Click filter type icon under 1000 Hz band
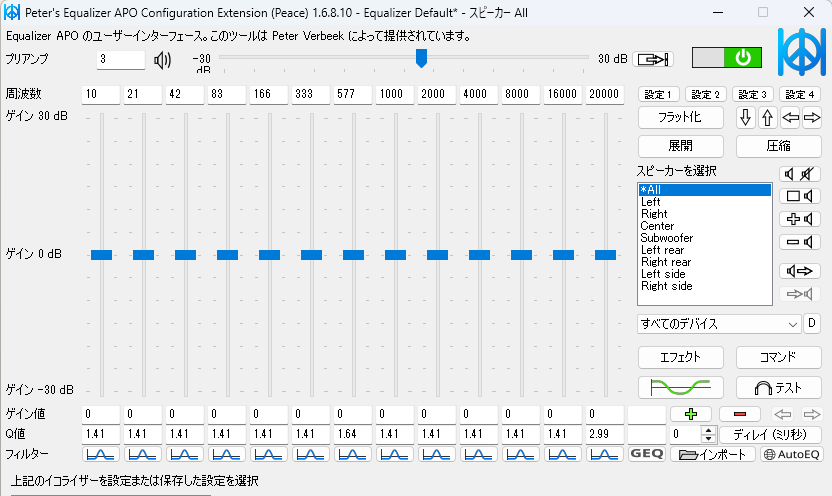 point(394,454)
